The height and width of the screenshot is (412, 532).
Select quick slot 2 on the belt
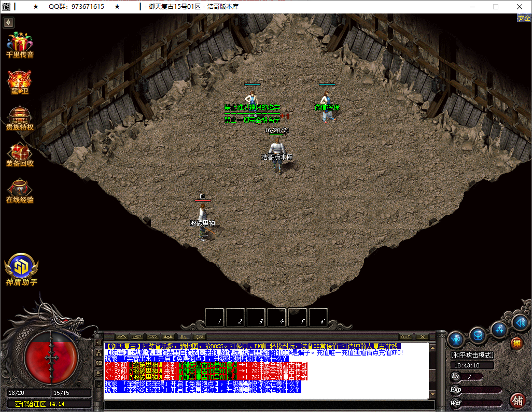[235, 317]
